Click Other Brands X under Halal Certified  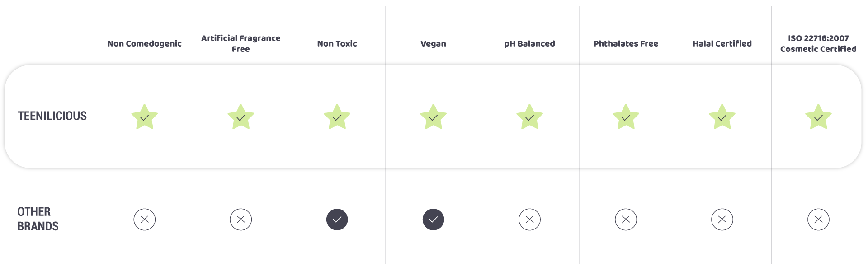(x=722, y=220)
